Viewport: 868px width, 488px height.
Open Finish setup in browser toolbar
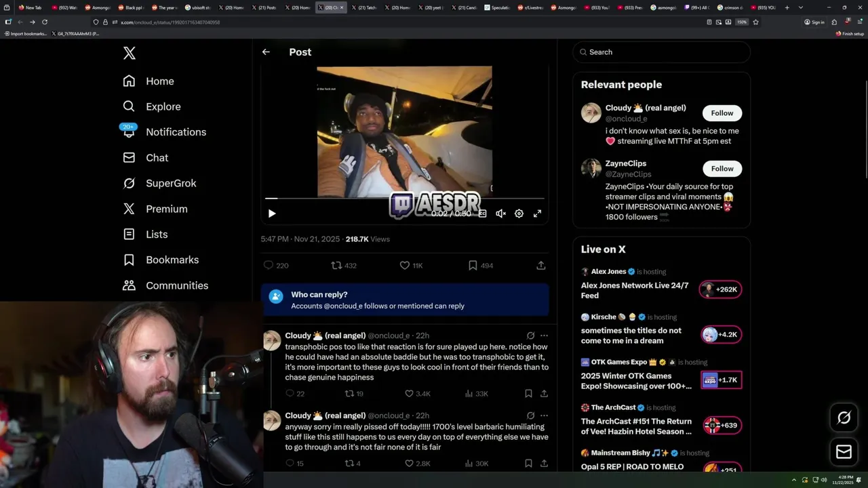pos(850,33)
